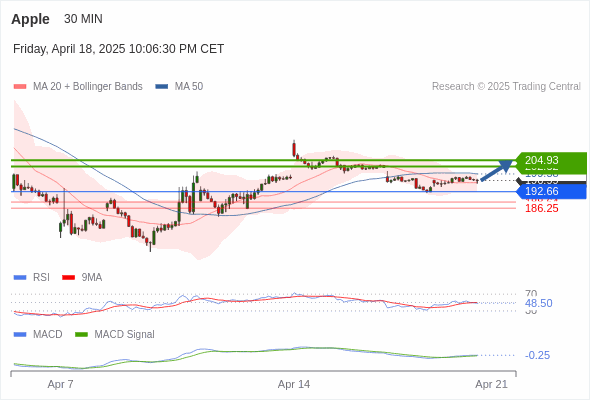The height and width of the screenshot is (400, 590).
Task: Click the Apr 14 date axis label
Action: pyautogui.click(x=294, y=384)
